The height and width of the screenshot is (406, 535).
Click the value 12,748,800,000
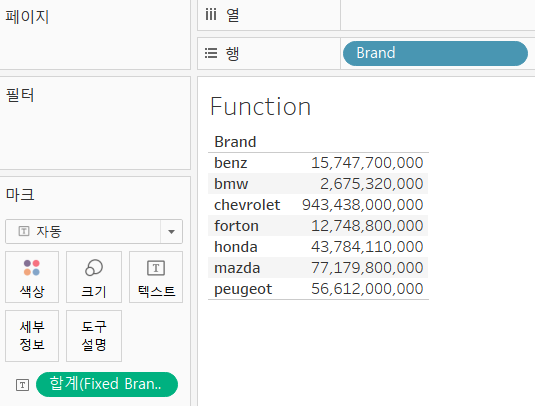[x=367, y=226]
